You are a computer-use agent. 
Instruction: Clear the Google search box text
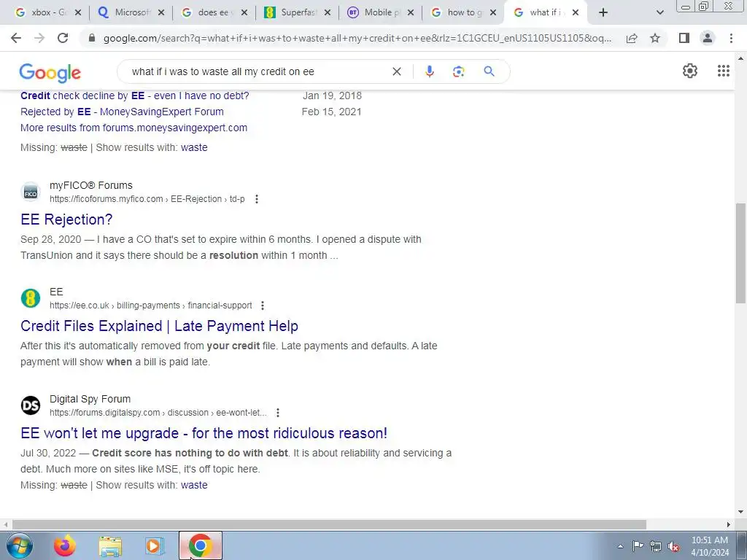(396, 71)
